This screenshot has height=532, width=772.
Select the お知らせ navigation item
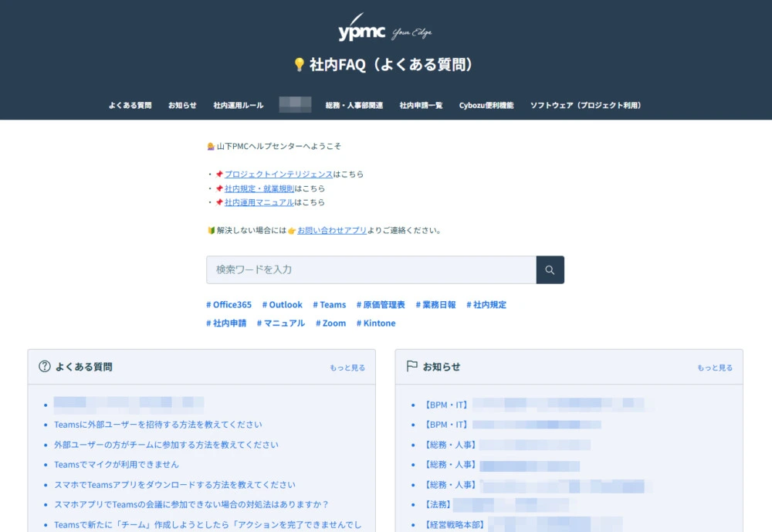[182, 105]
